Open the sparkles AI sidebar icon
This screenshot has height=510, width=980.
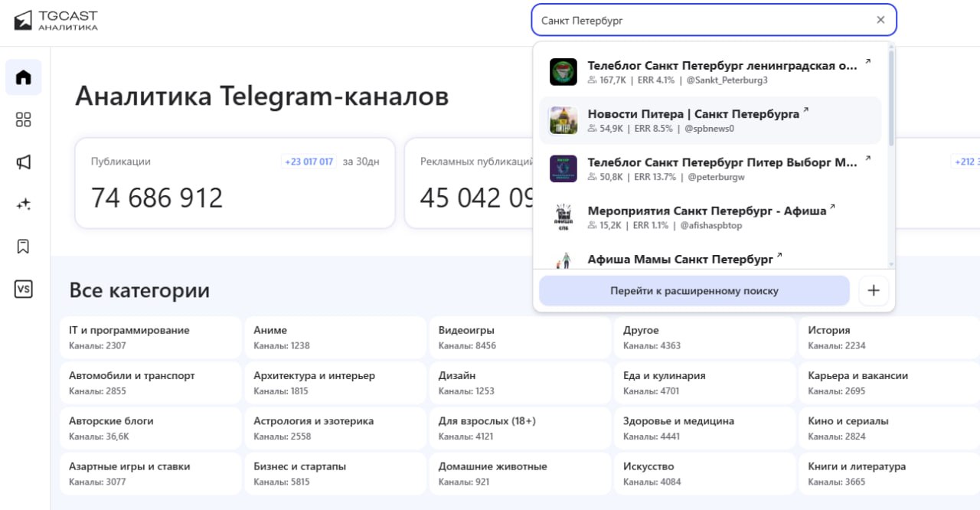(24, 204)
